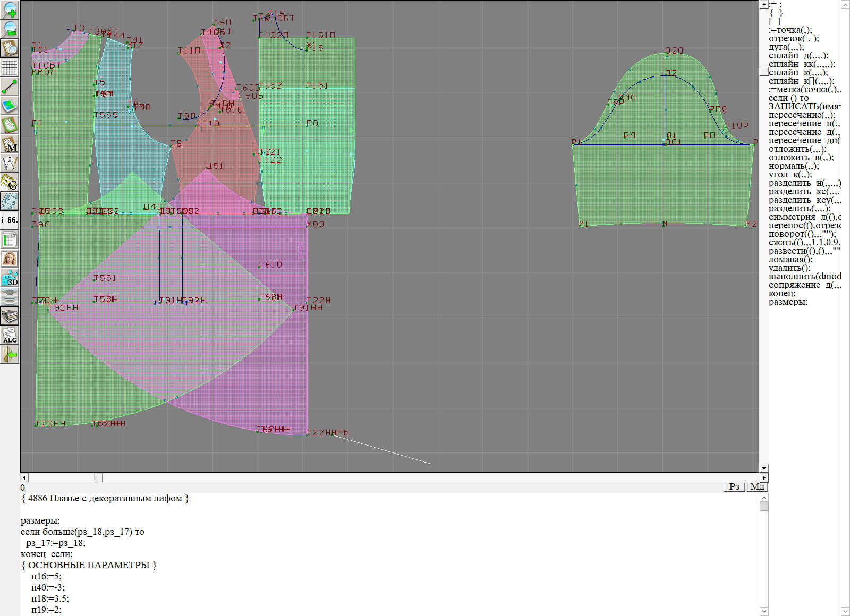Toggle the grid display icon

coord(10,67)
